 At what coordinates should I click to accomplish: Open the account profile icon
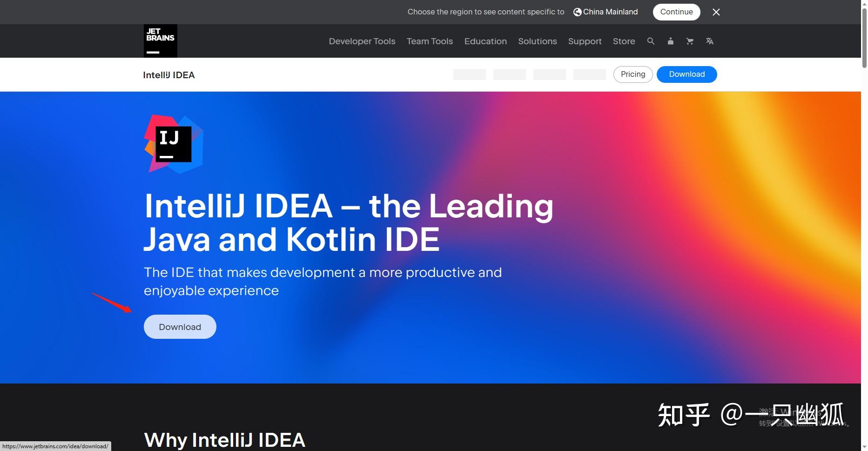(670, 41)
